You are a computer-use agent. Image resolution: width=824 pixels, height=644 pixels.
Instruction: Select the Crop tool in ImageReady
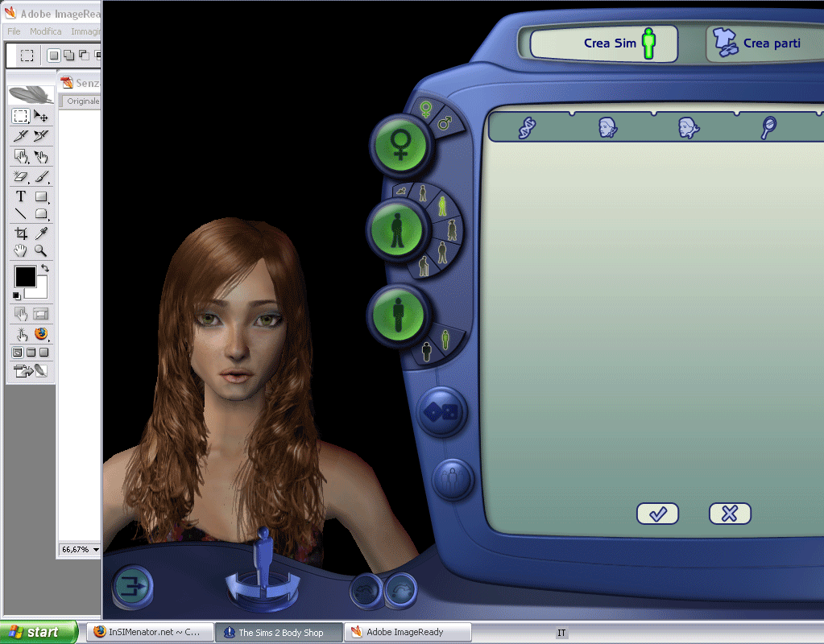pyautogui.click(x=21, y=233)
